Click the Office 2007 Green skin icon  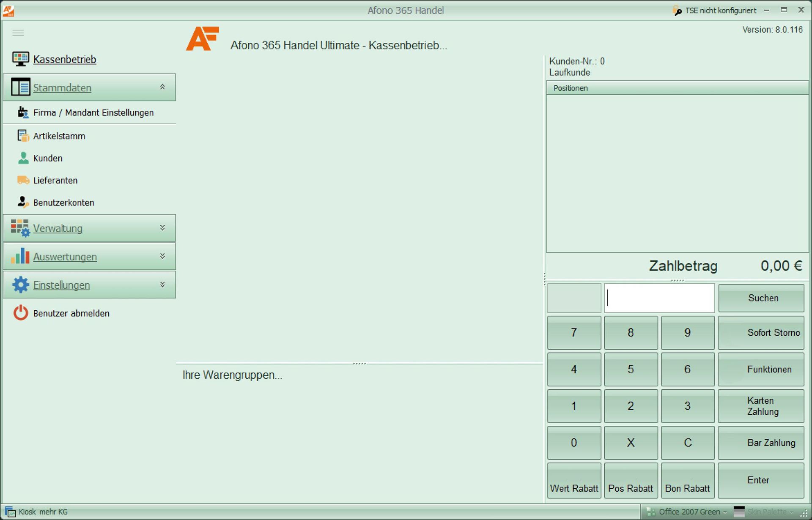tap(651, 512)
